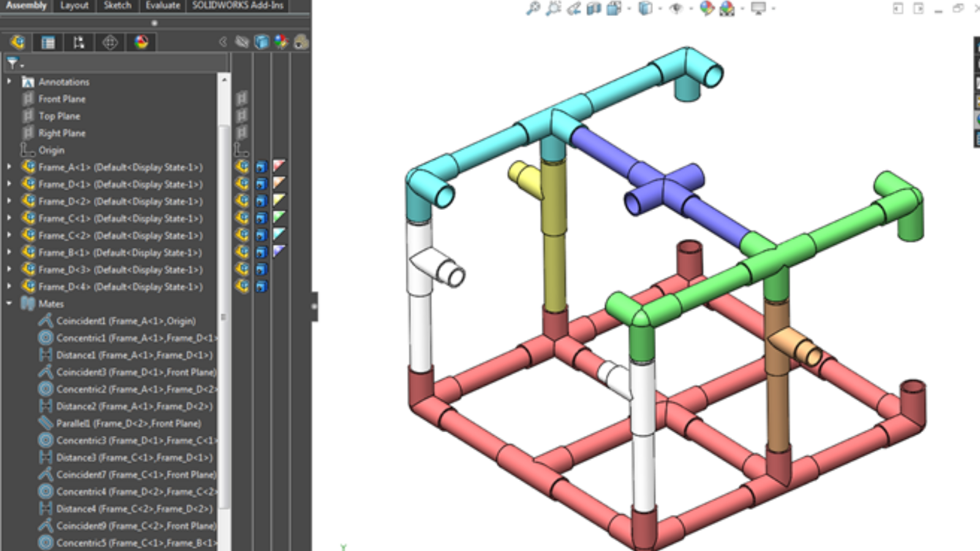Click the Section View icon
The height and width of the screenshot is (551, 980).
click(x=594, y=8)
